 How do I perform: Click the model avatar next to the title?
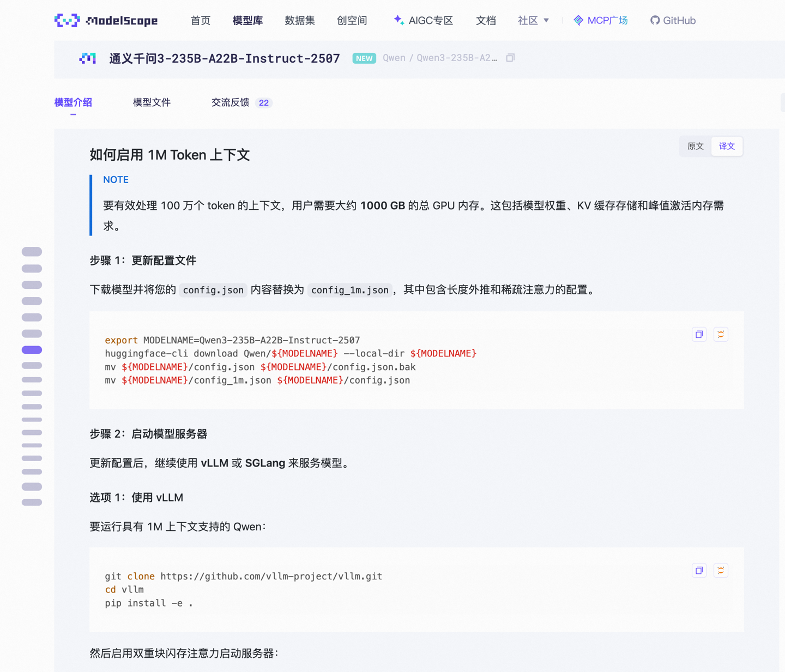point(88,58)
